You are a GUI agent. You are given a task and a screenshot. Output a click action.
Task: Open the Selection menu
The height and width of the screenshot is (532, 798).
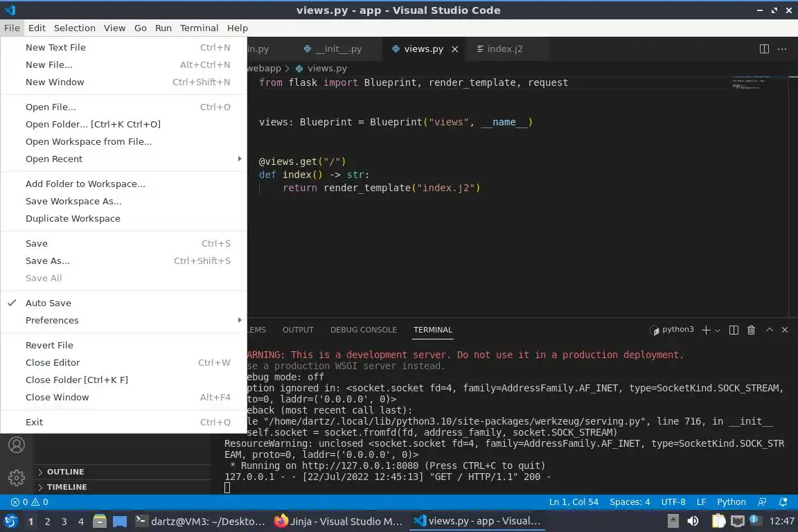(74, 28)
